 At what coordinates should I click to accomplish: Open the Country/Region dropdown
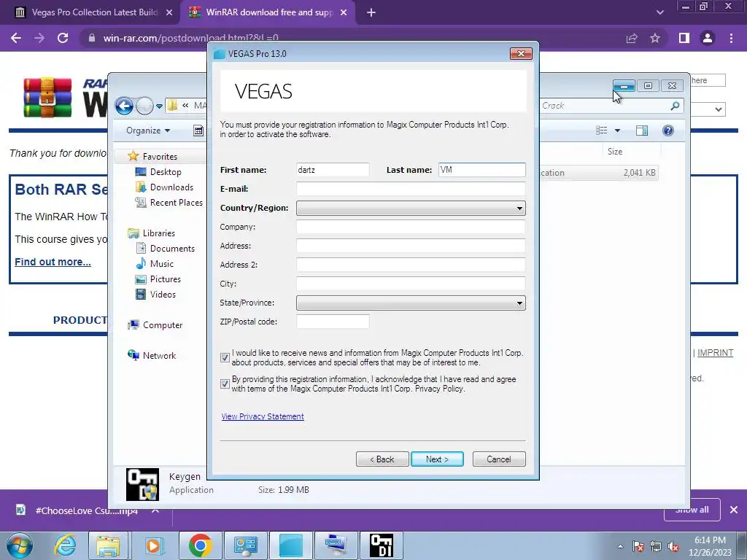411,208
